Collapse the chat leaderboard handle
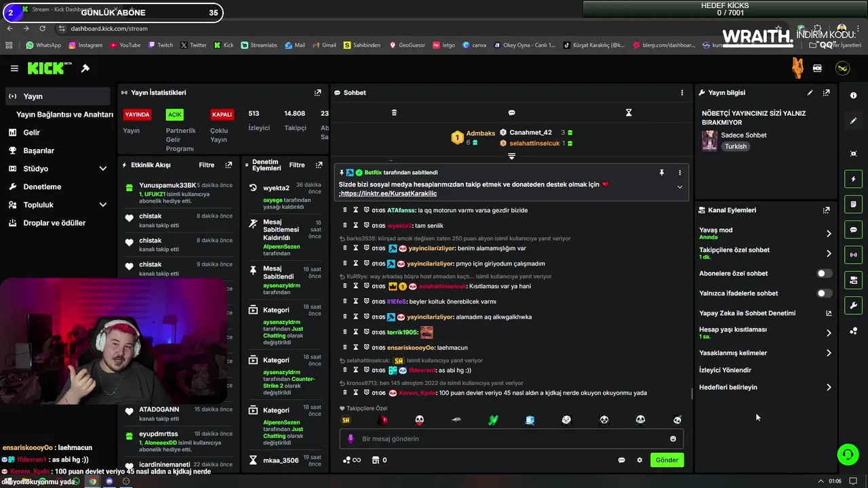Screen dimensions: 868x488 511,156
